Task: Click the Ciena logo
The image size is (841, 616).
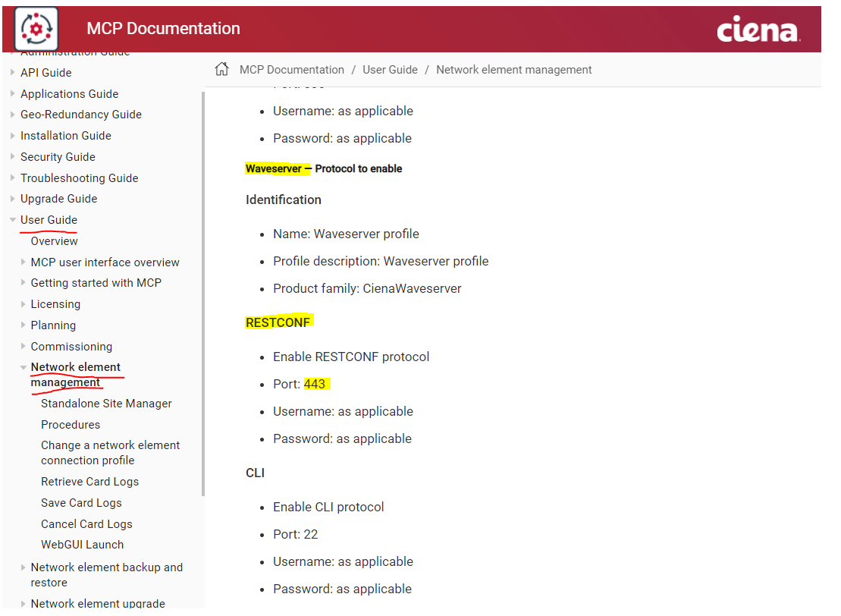Action: pyautogui.click(x=756, y=30)
